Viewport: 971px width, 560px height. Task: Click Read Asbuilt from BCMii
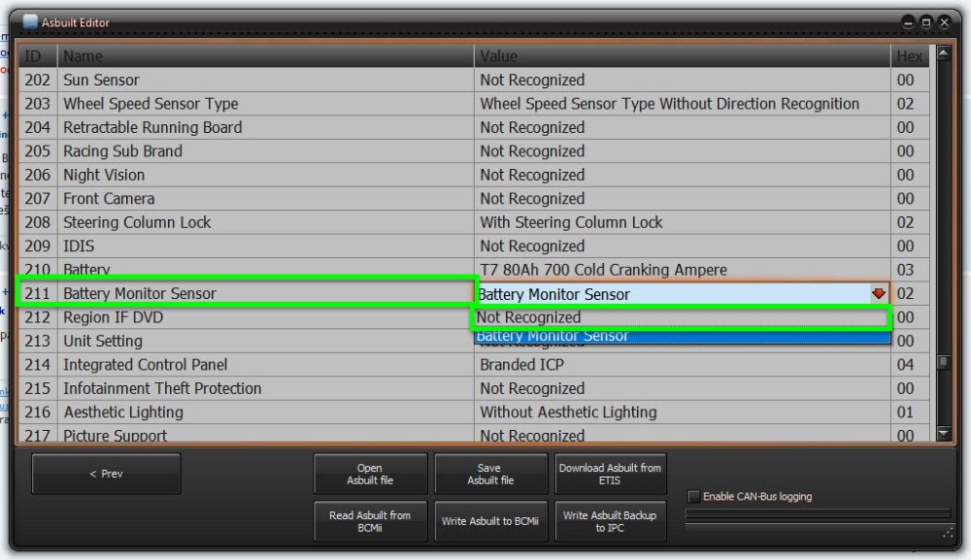click(370, 521)
